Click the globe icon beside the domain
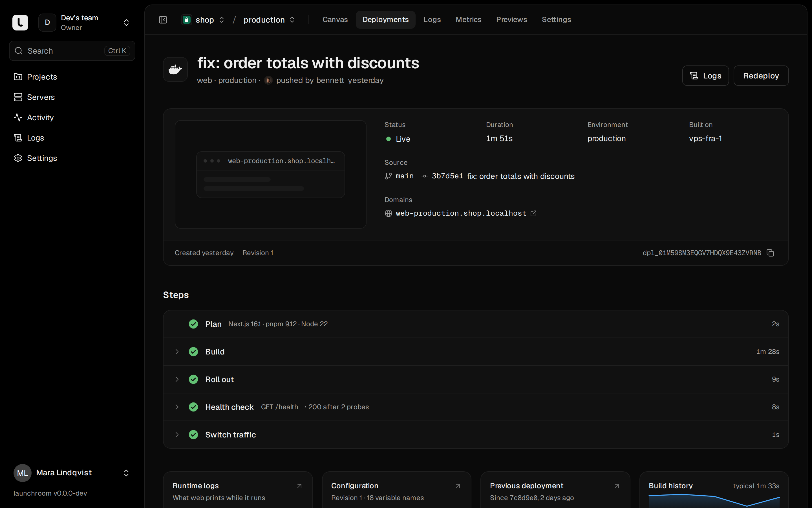 coord(388,213)
